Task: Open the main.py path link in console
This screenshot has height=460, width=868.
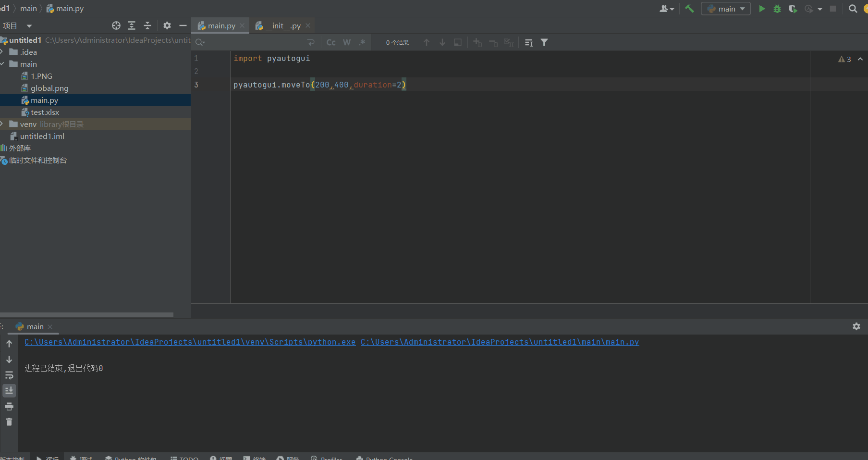Action: [500, 342]
